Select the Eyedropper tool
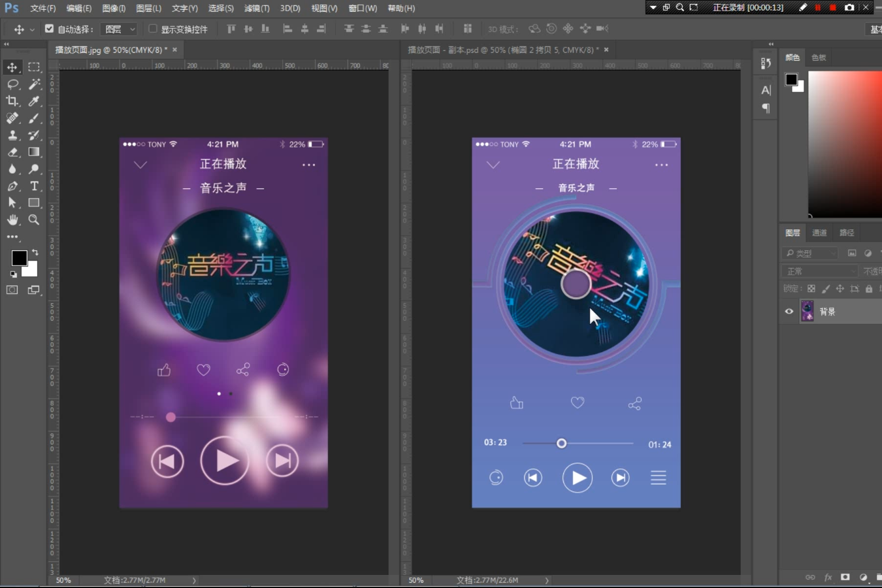The width and height of the screenshot is (882, 588). (x=34, y=101)
